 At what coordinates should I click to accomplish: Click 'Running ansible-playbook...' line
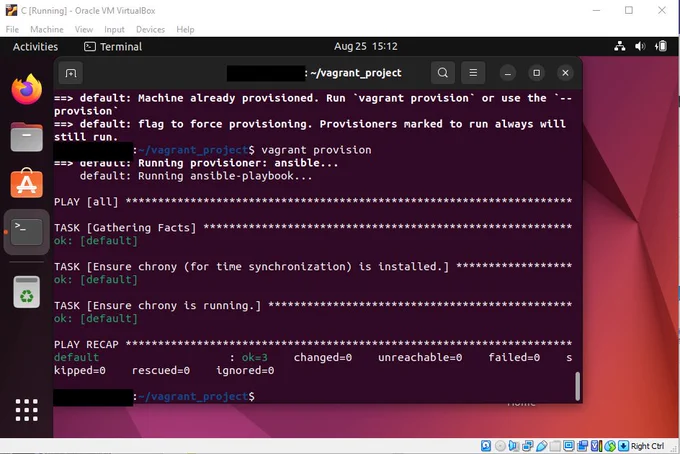(x=196, y=176)
